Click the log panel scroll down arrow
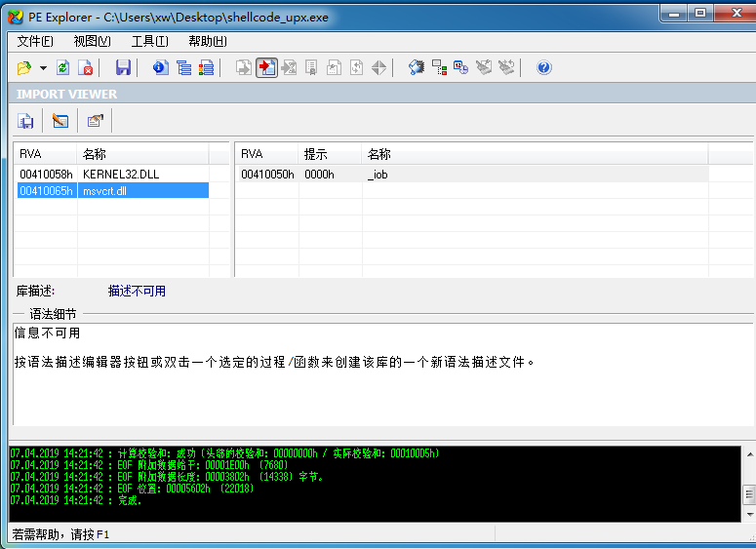This screenshot has height=549, width=756. (x=750, y=515)
